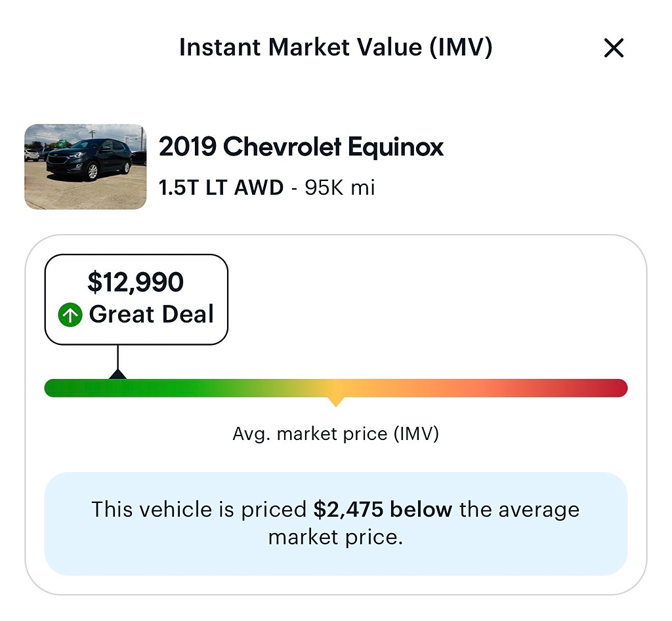
Task: Click the orange section of price bar
Action: (429, 388)
